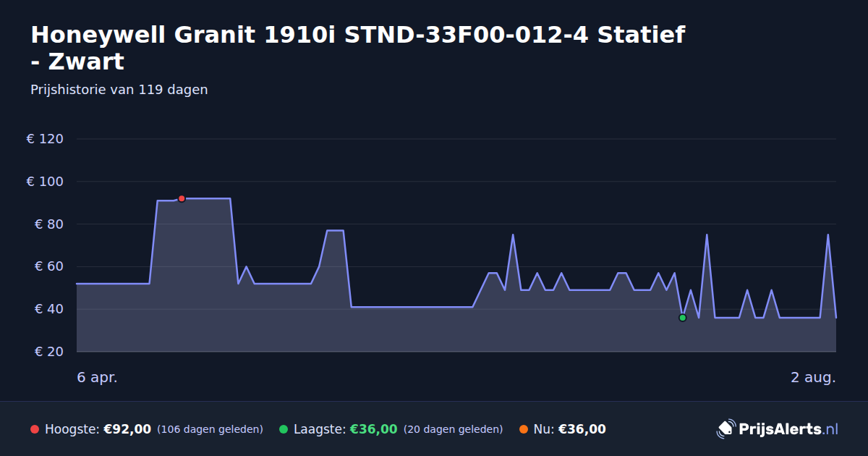
Task: Click the € 20 axis label
Action: (49, 352)
